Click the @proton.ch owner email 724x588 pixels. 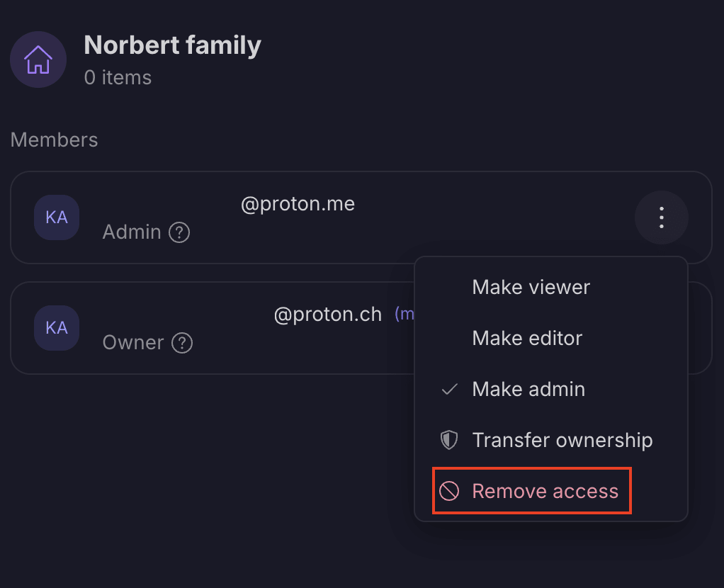[327, 314]
